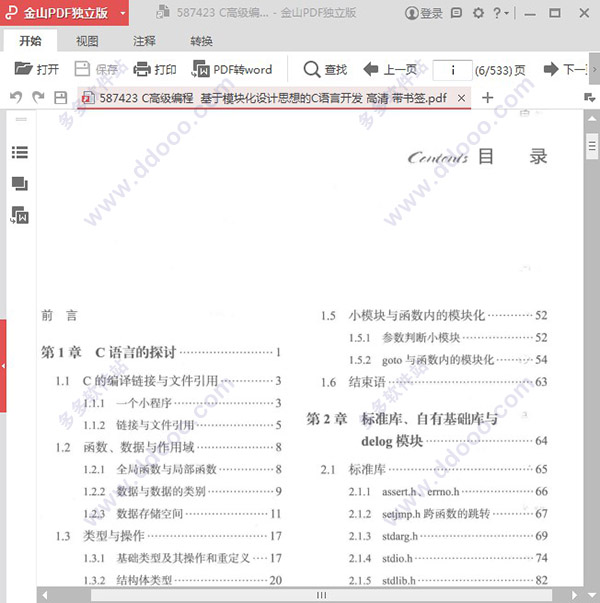Click the 前言 preface entry

pos(59,315)
